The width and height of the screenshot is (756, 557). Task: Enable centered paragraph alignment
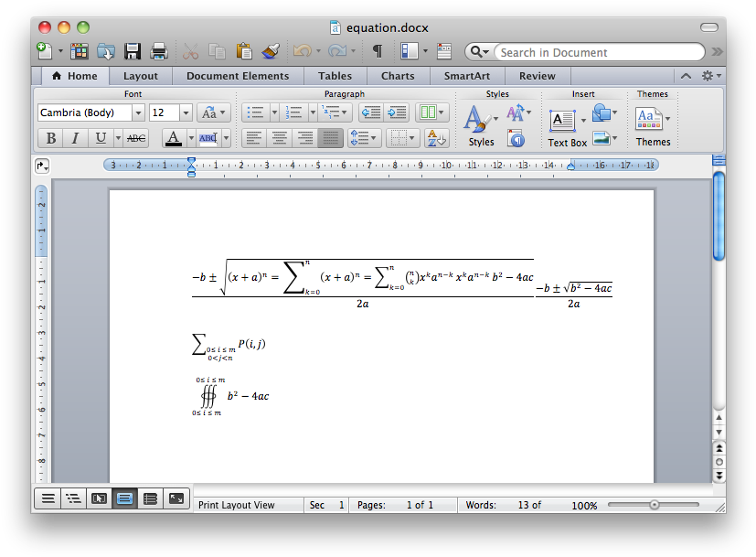[279, 137]
